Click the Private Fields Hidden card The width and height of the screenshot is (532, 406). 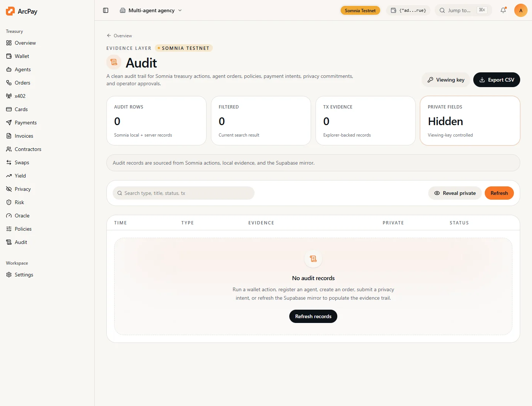pyautogui.click(x=470, y=121)
